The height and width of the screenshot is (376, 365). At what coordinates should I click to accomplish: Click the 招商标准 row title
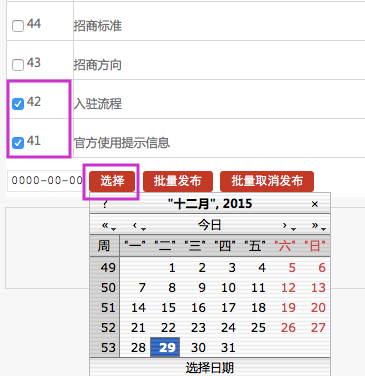[x=98, y=26]
